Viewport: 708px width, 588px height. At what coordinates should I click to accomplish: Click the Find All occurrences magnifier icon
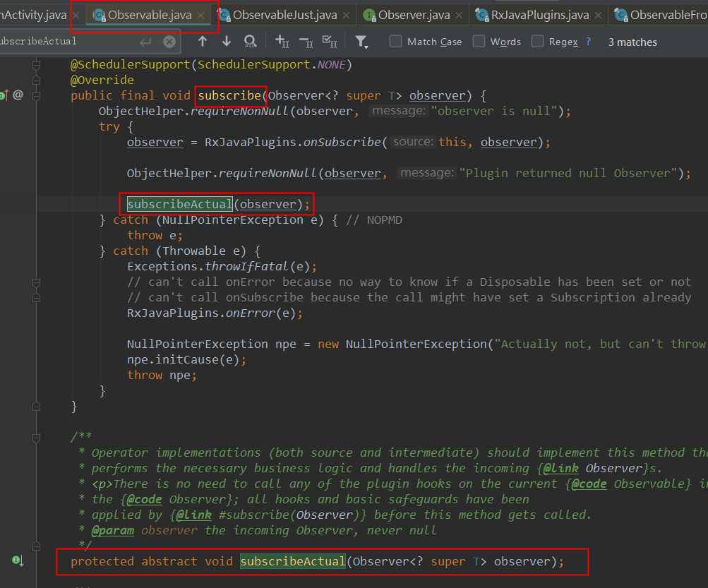(250, 42)
